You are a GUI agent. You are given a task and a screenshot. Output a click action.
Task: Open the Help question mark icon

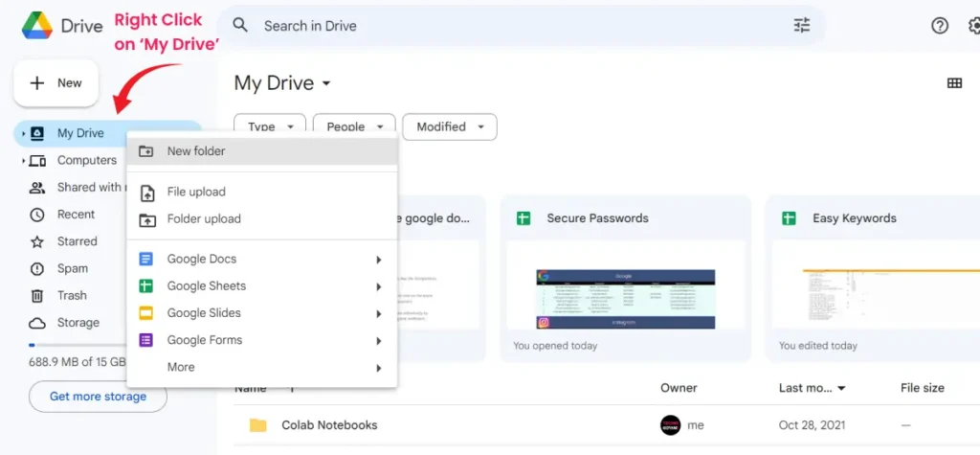[x=940, y=26]
